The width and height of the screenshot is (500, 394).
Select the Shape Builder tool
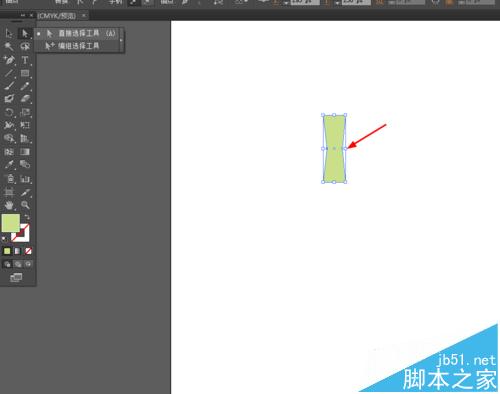click(x=9, y=138)
